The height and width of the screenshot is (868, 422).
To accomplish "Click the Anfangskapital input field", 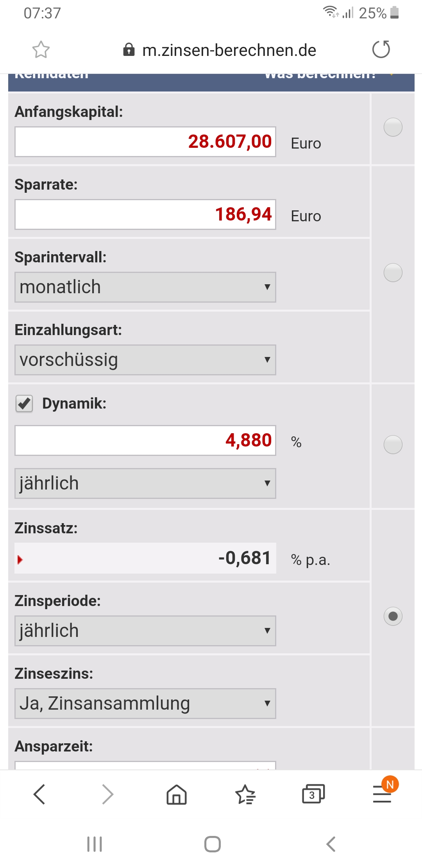I will pyautogui.click(x=145, y=142).
